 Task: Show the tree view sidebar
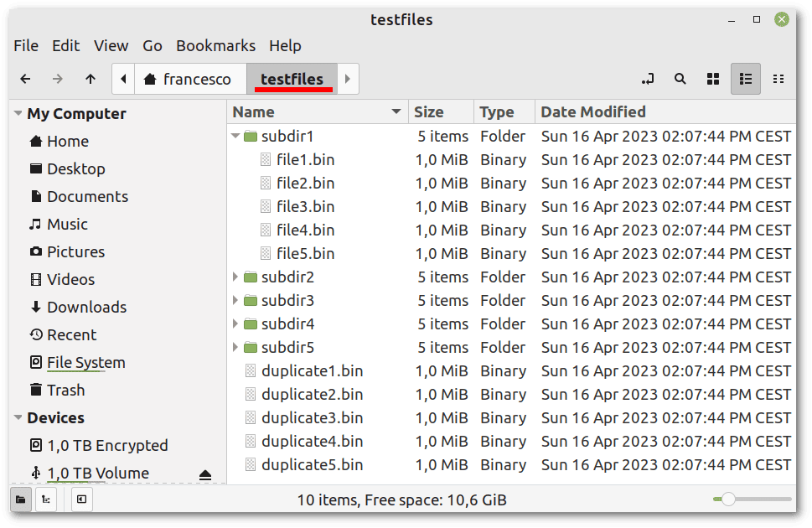pyautogui.click(x=46, y=500)
